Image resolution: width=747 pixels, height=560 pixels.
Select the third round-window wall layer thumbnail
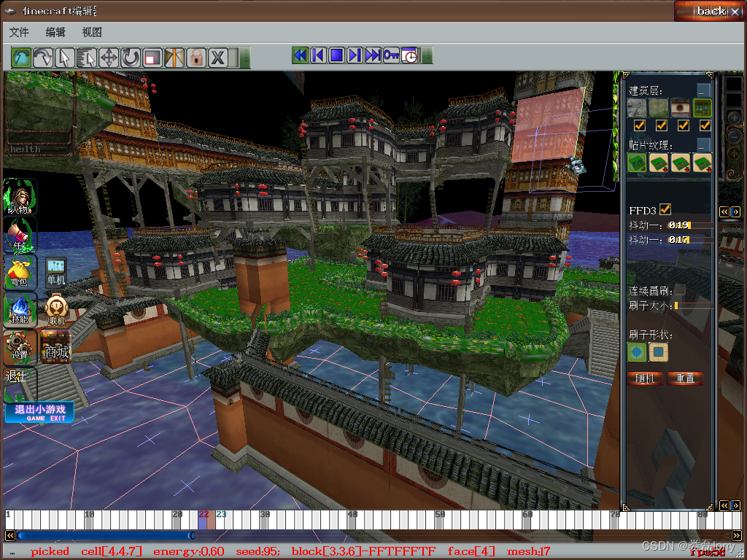click(681, 108)
